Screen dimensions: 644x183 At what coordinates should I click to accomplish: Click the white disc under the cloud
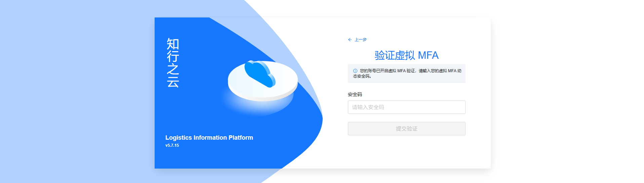[x=263, y=82]
